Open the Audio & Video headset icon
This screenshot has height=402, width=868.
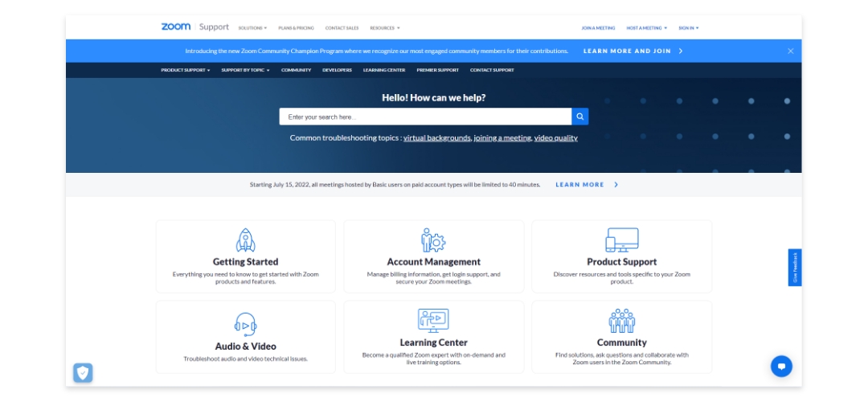pos(246,324)
